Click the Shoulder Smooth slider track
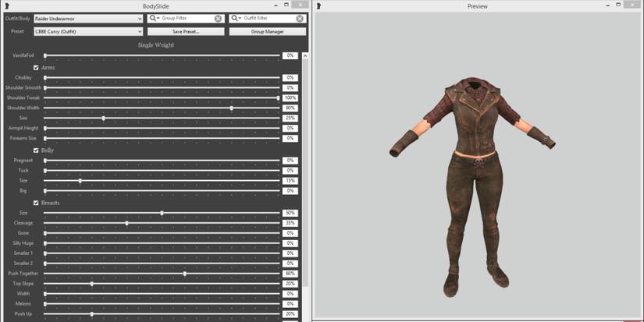The image size is (644, 322). [162, 88]
